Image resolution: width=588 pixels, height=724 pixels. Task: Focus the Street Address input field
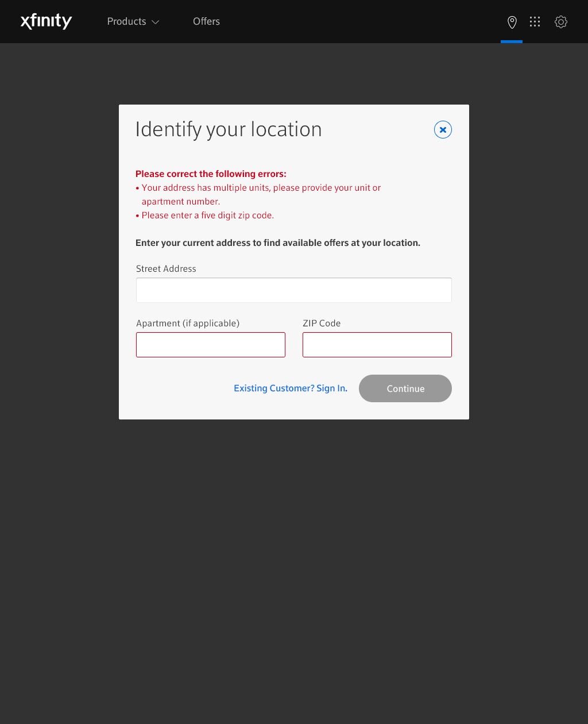294,290
